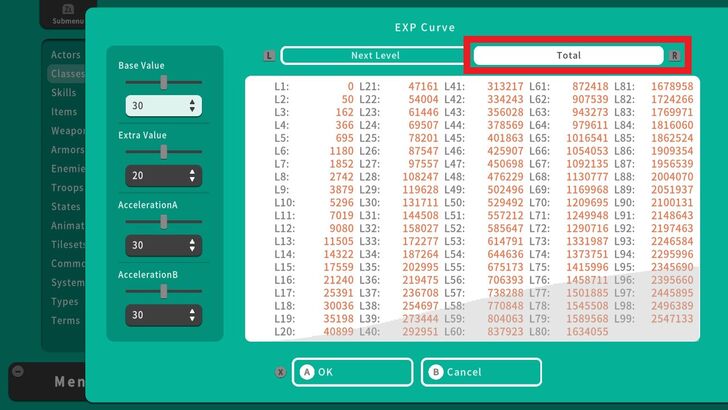Click the Base Value stepper arrows
Screen dimensions: 728x410
[192, 105]
